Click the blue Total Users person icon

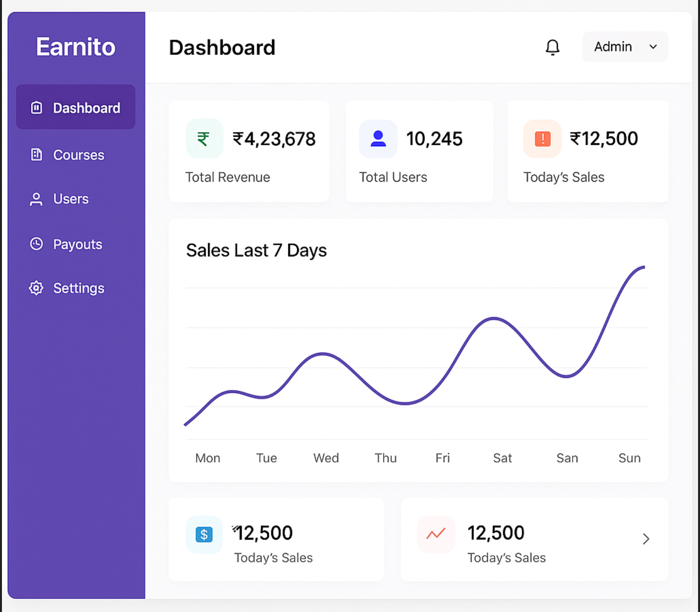[378, 138]
